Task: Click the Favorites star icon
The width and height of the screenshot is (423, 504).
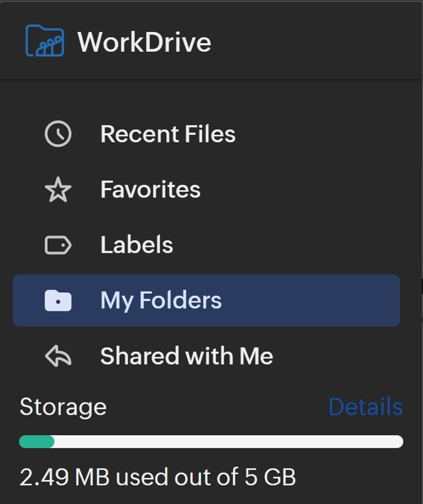Action: coord(58,190)
